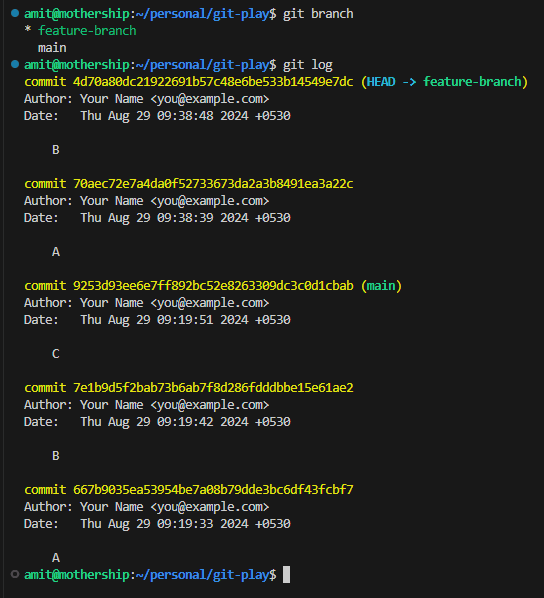Select 'main' in the git branch output

[52, 48]
